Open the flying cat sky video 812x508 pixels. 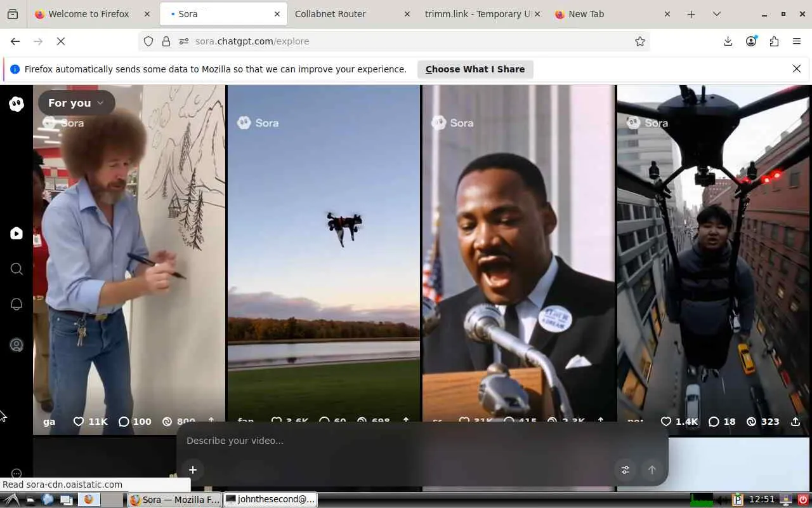click(324, 259)
